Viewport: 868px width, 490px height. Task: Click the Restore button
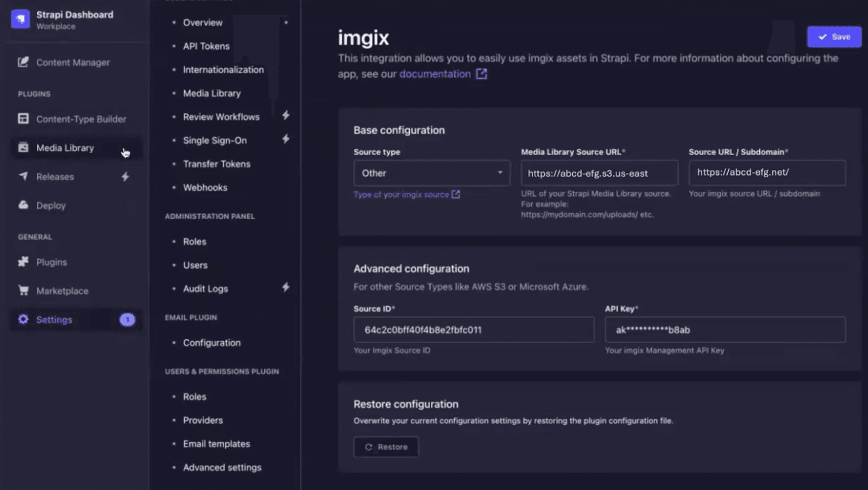(x=386, y=447)
